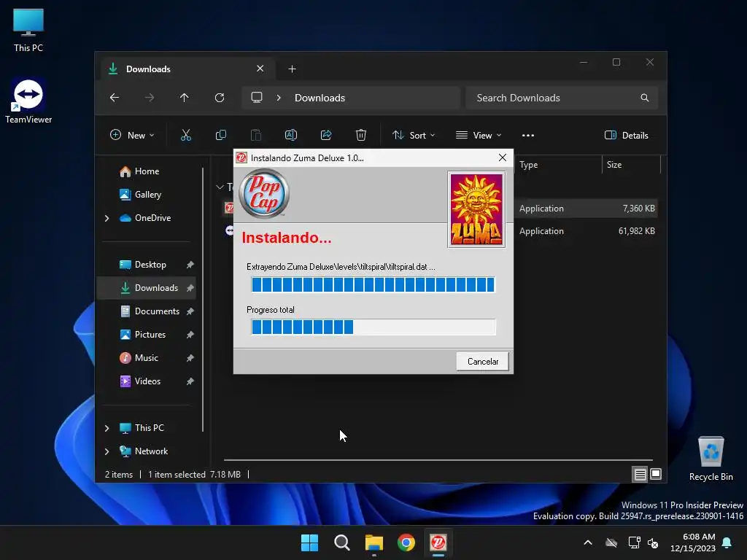Open the This PC desktop icon
This screenshot has width=747, height=560.
pyautogui.click(x=28, y=31)
